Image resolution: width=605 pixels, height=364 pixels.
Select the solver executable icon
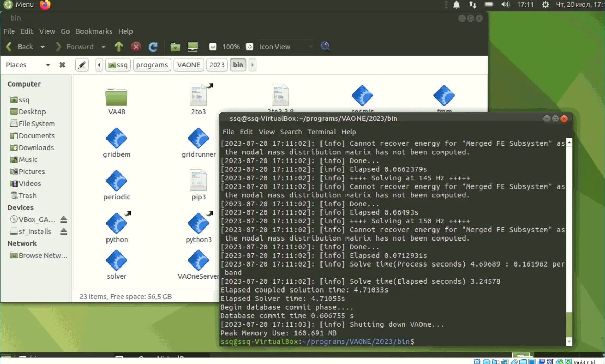click(x=116, y=260)
